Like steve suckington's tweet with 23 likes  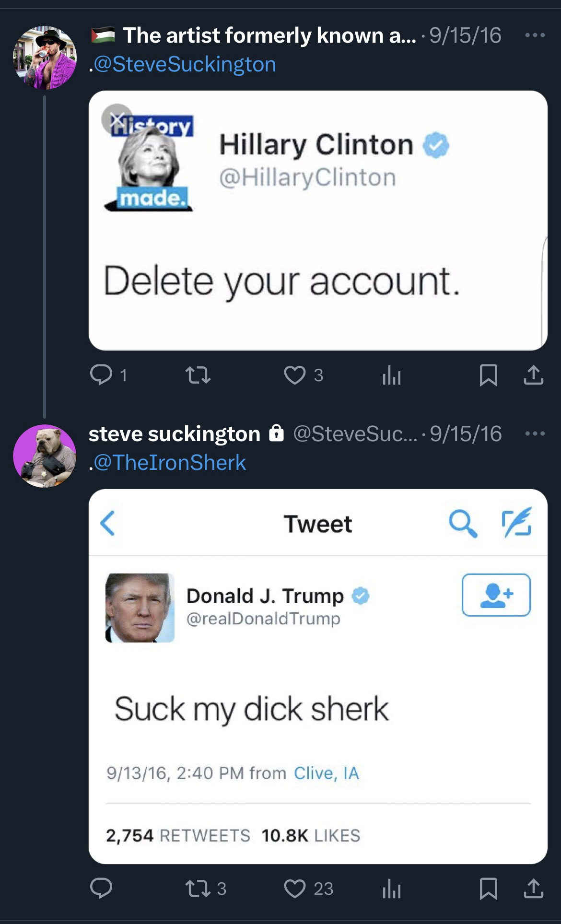click(x=294, y=889)
